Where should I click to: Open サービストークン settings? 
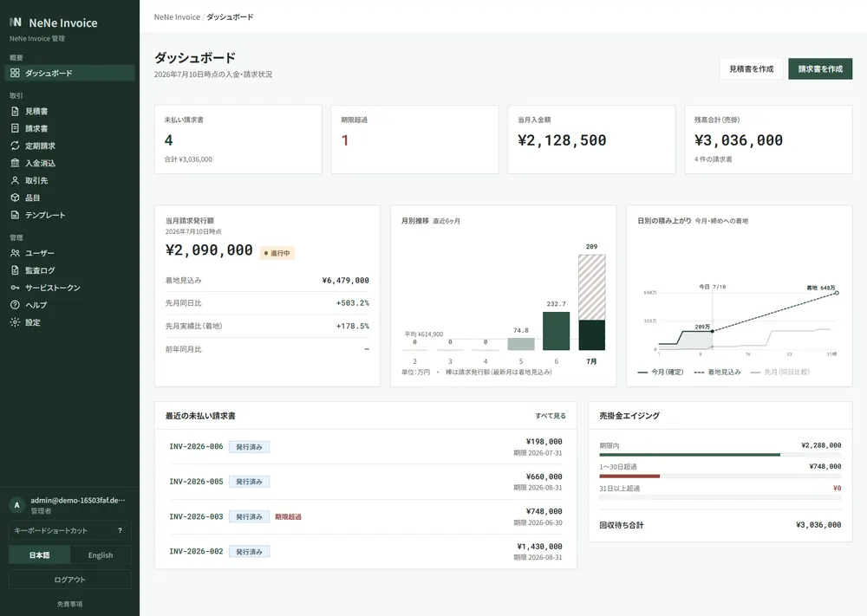tap(69, 288)
